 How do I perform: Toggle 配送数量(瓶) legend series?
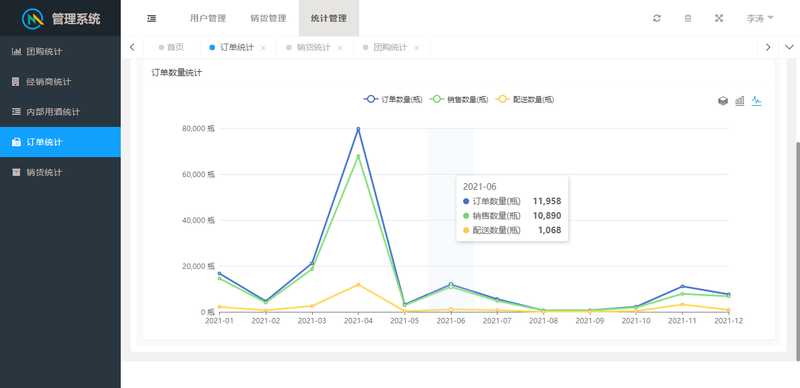(525, 100)
